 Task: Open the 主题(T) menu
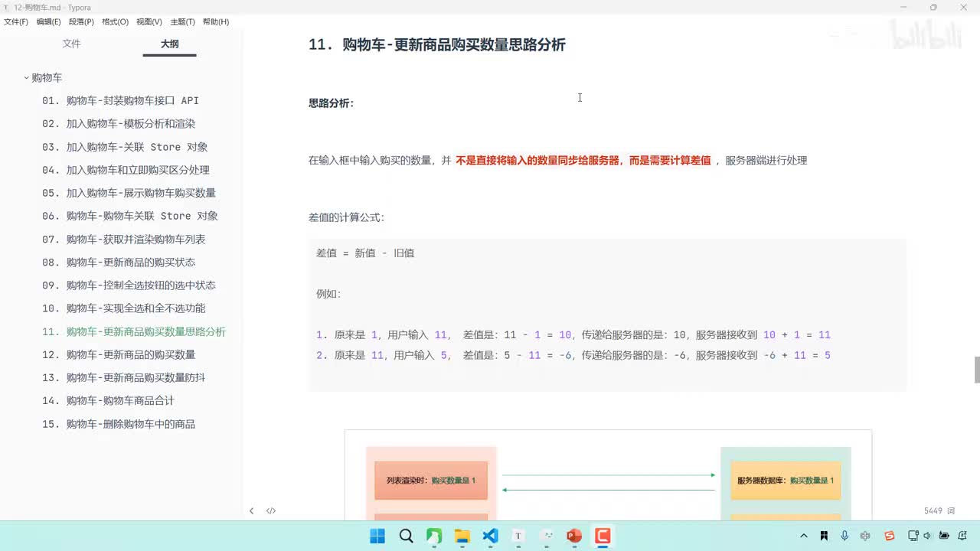tap(182, 21)
